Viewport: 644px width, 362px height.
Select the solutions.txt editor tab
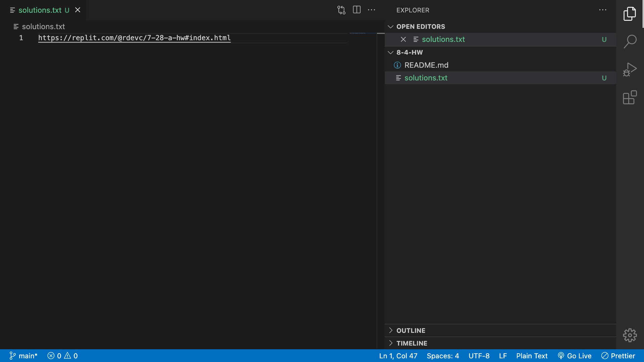(40, 10)
